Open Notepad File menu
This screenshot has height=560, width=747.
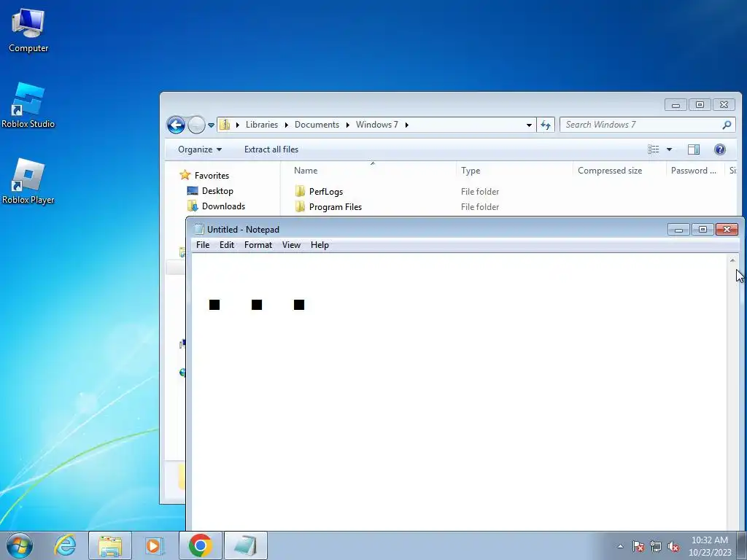[203, 245]
